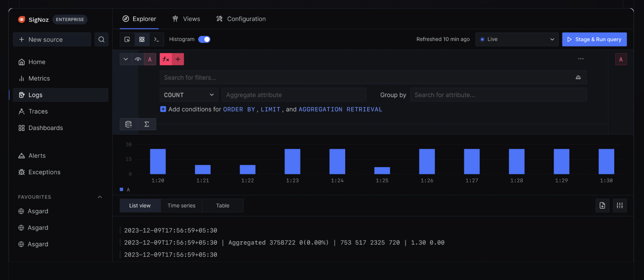The width and height of the screenshot is (644, 280).
Task: Select the terminal query mode icon
Action: tap(157, 40)
